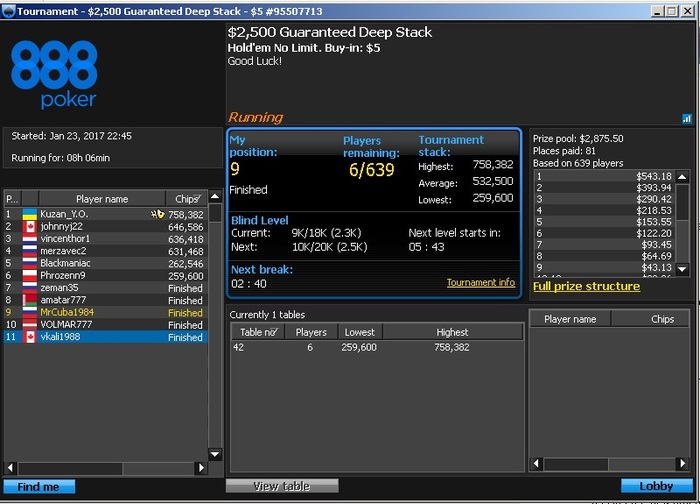Click player list scroll up arrow

tap(215, 196)
